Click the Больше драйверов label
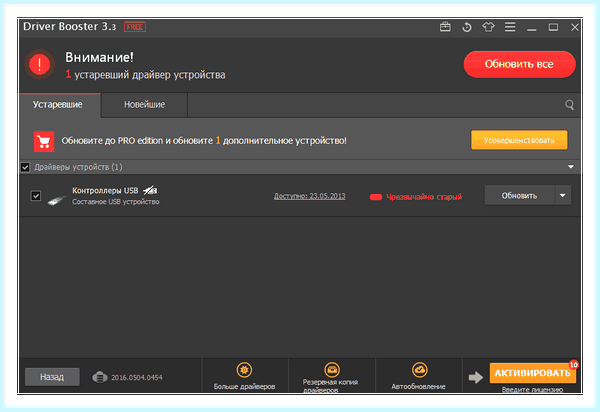Image resolution: width=600 pixels, height=412 pixels. (244, 386)
